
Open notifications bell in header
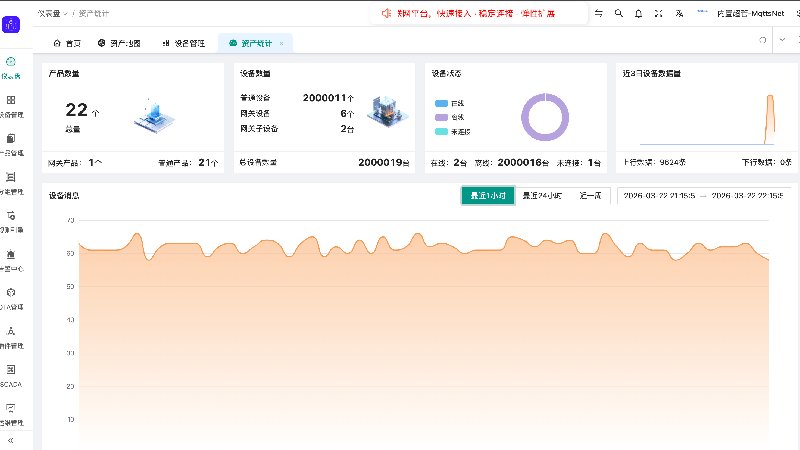tap(638, 13)
